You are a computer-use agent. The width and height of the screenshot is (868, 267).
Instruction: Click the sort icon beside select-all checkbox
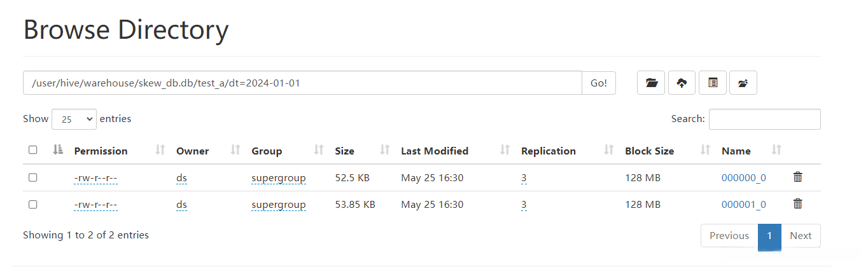pos(58,150)
